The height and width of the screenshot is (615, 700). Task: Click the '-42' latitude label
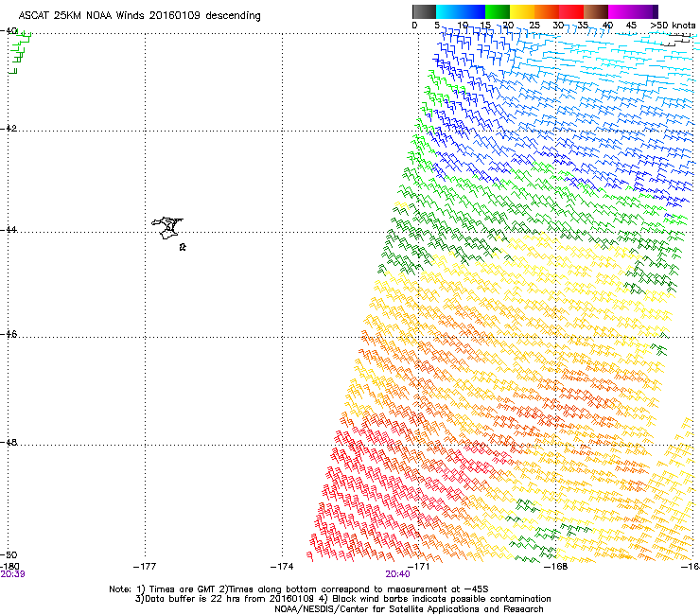pyautogui.click(x=9, y=129)
